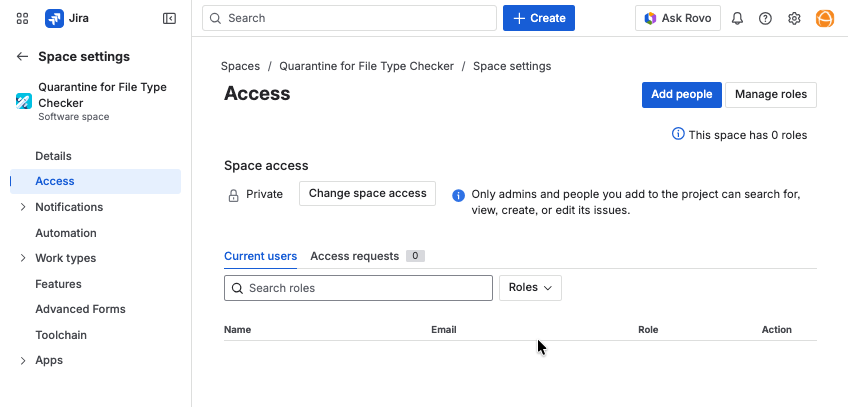Click the back arrow beside Space settings
848x407 pixels.
[x=22, y=56]
